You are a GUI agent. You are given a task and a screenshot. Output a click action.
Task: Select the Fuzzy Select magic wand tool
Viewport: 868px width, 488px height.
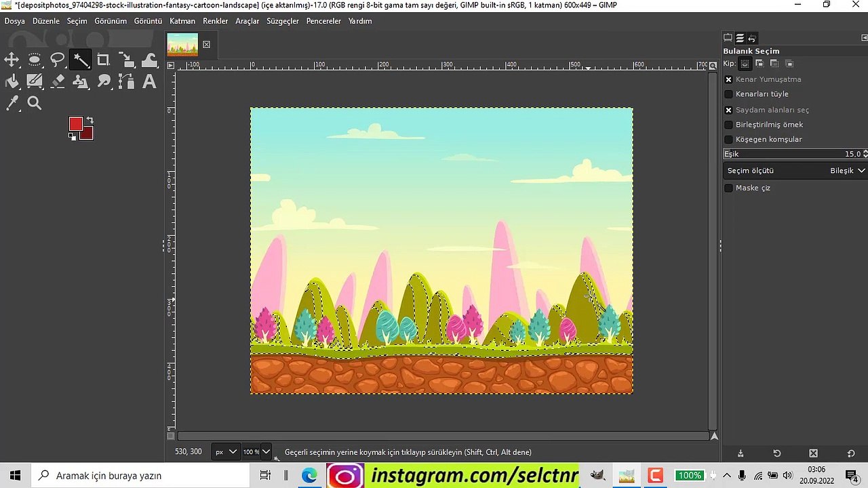pos(80,60)
